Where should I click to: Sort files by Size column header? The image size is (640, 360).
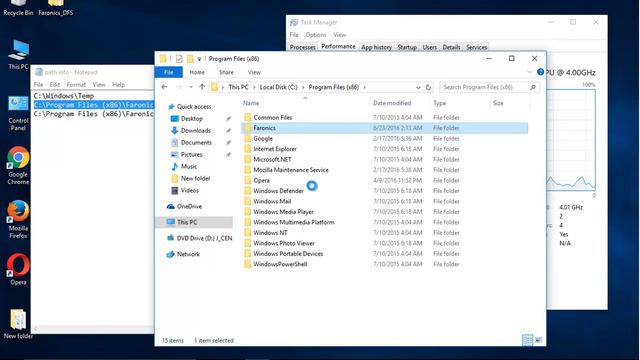pos(498,103)
